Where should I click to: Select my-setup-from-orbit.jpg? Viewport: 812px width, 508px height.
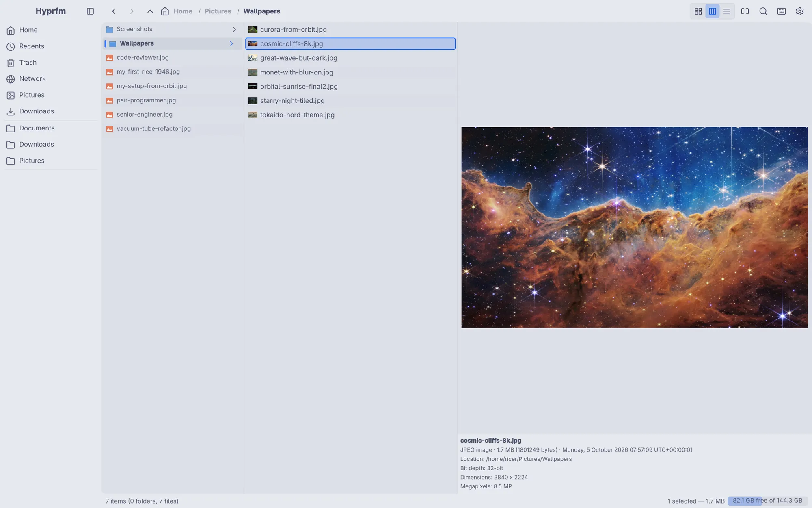173,86
